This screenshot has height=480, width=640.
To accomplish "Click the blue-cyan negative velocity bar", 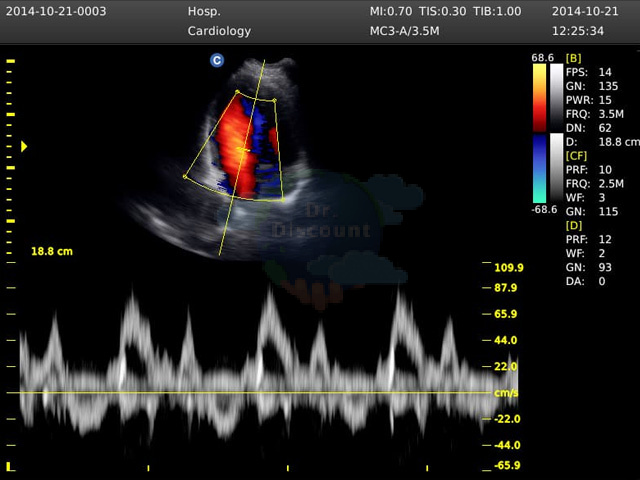I will (539, 169).
